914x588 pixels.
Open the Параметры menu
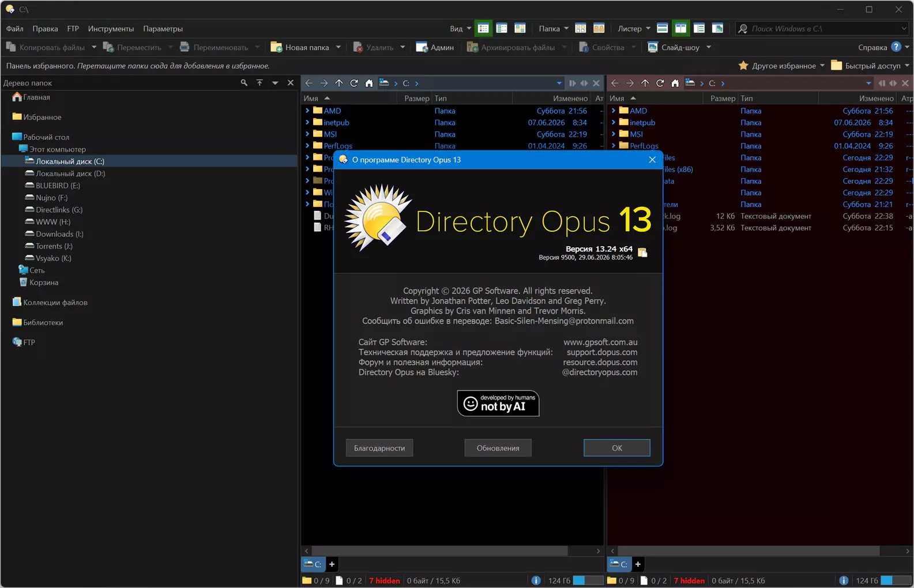pyautogui.click(x=163, y=28)
